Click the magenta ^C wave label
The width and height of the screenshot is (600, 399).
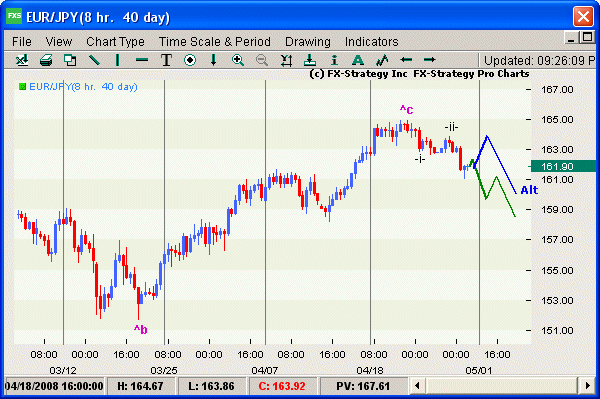pos(406,110)
